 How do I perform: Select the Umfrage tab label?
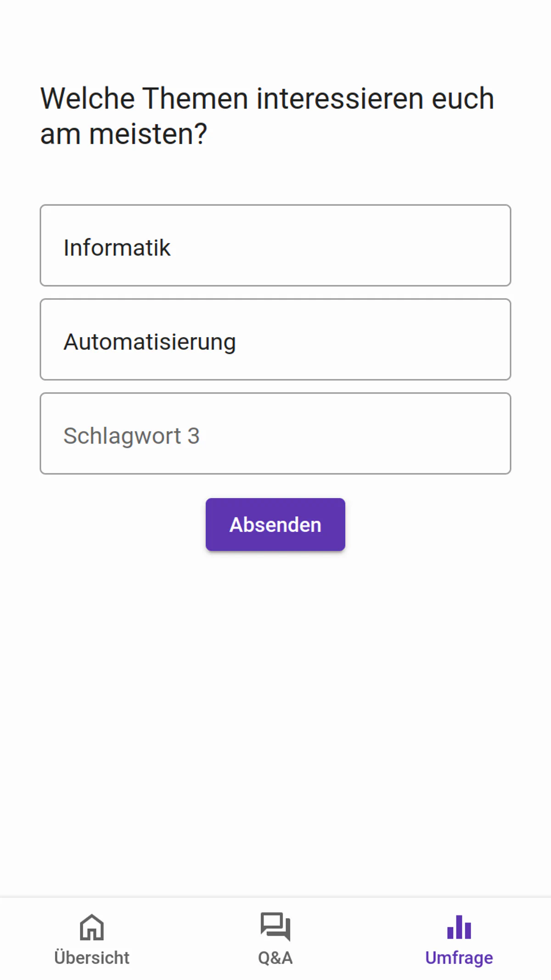459,958
